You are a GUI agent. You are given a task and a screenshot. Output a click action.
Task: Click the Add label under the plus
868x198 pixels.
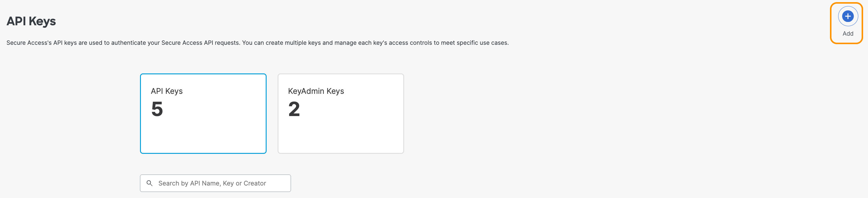[x=847, y=34]
